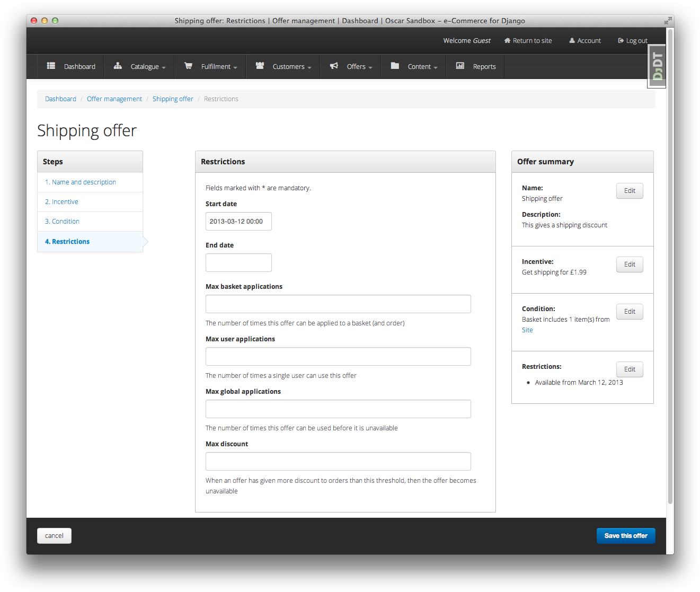This screenshot has height=592, width=700.
Task: Click the Offers megaphone icon
Action: (334, 66)
